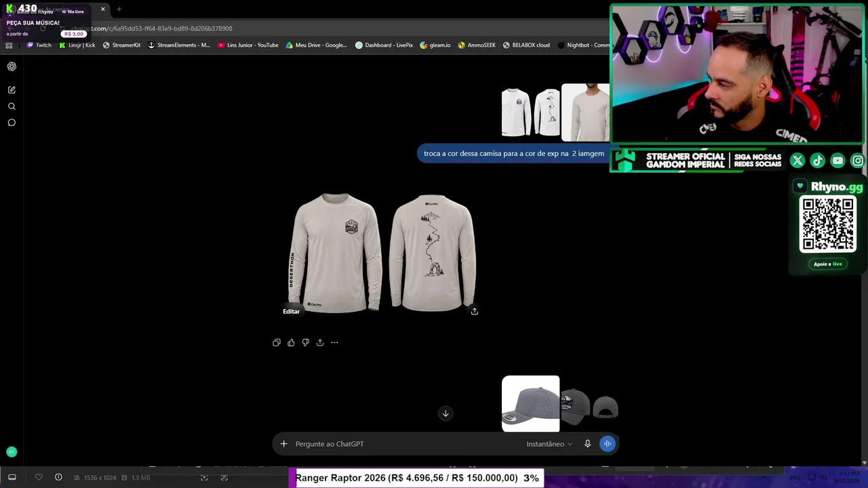This screenshot has height=488, width=868.
Task: Start a new chat via pencil icon
Action: pyautogui.click(x=12, y=89)
